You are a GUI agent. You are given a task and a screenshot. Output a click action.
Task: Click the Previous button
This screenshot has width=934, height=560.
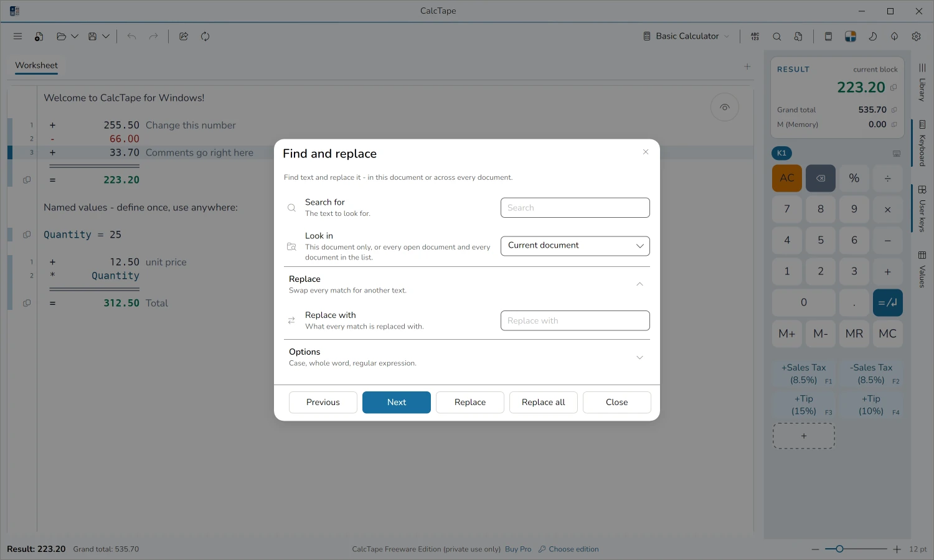click(323, 403)
